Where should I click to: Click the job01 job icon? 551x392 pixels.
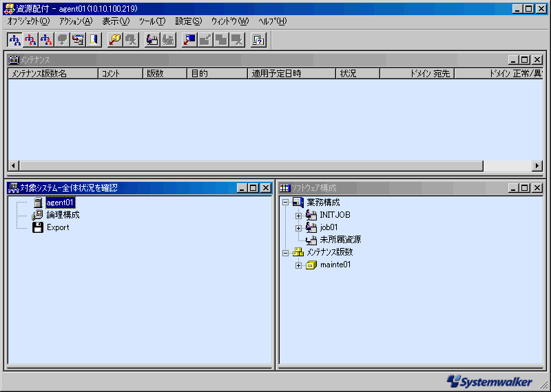(311, 227)
